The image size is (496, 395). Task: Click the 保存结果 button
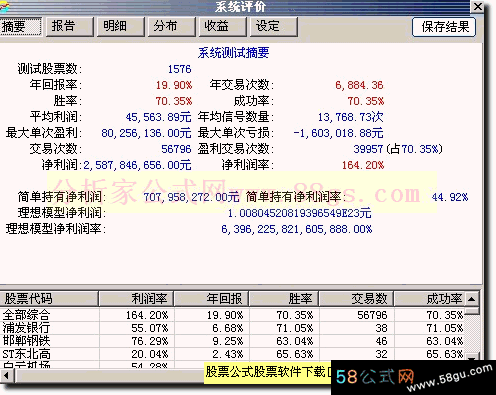pyautogui.click(x=444, y=27)
